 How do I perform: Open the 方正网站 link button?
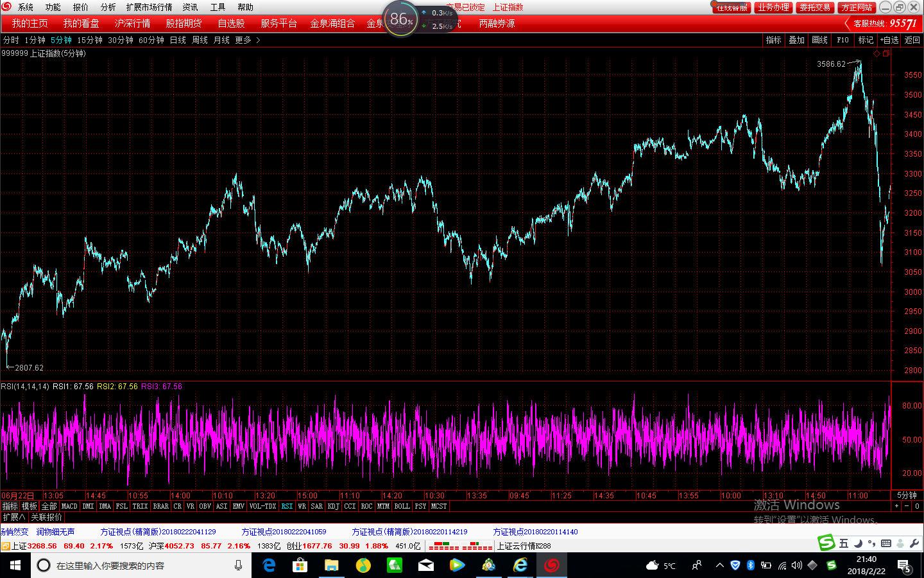pyautogui.click(x=857, y=8)
